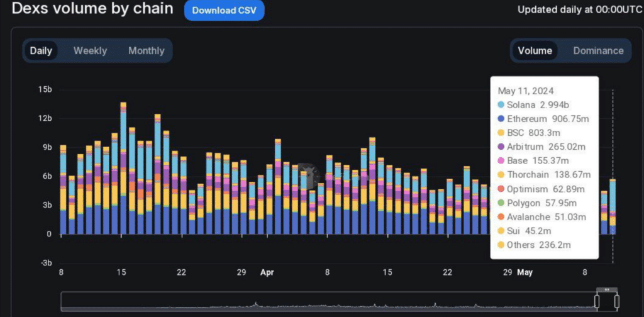Click the Ethereum blue legend dot
Viewport: 644px width, 317px height.
coord(501,119)
